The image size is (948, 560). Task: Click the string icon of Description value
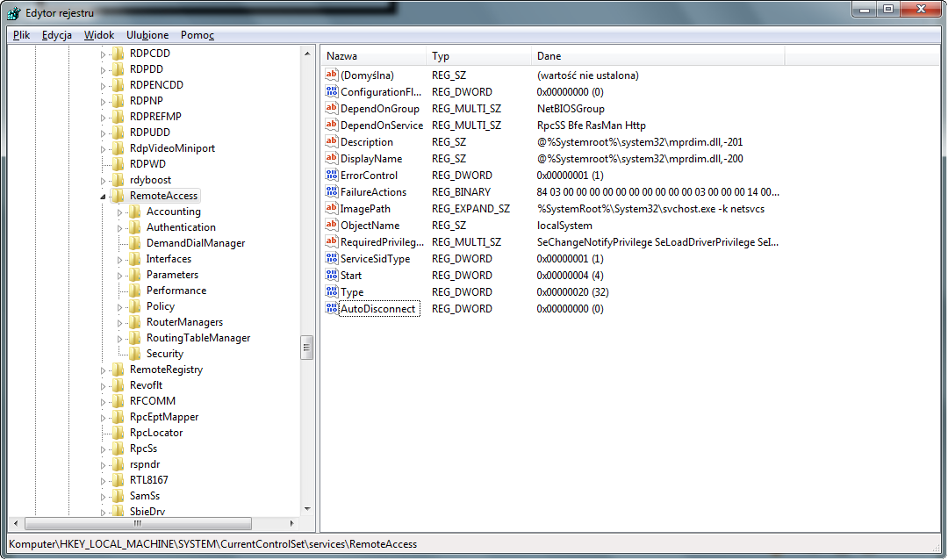coord(331,141)
